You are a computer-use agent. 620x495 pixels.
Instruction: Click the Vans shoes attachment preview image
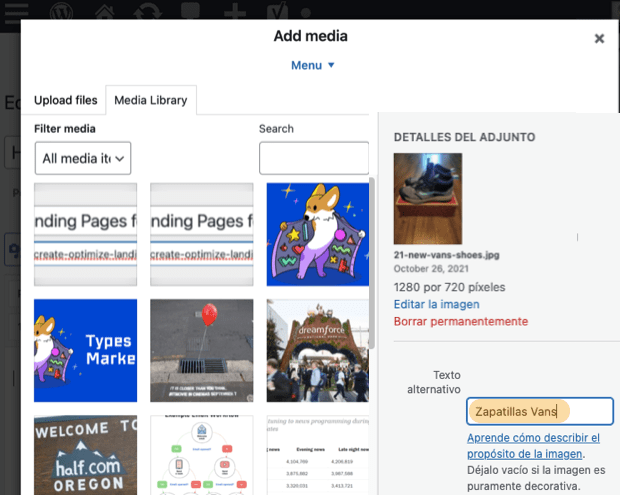[x=427, y=198]
